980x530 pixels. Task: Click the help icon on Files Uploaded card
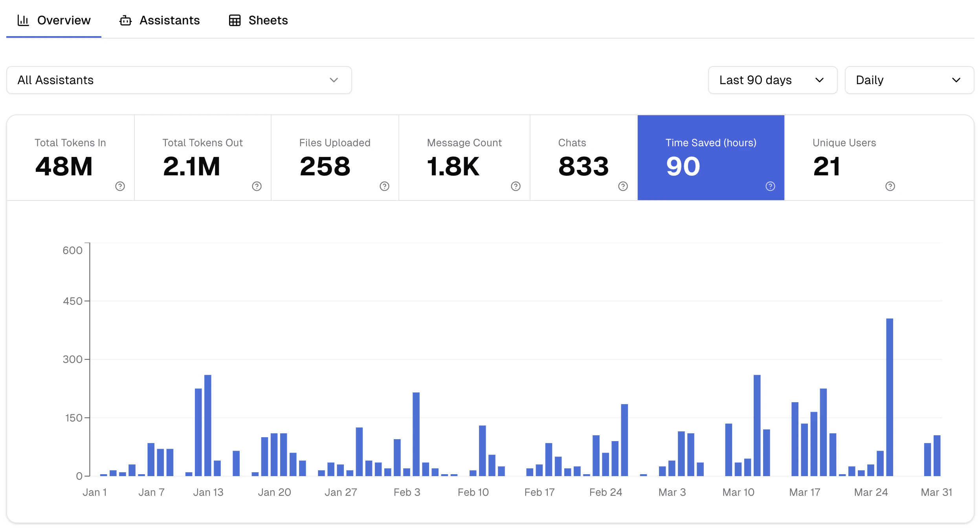(x=384, y=186)
